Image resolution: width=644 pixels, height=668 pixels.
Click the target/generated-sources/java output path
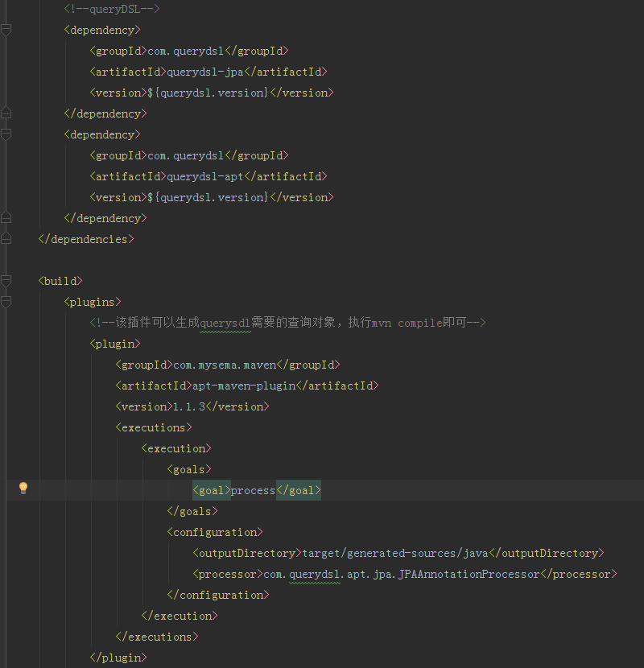click(395, 553)
